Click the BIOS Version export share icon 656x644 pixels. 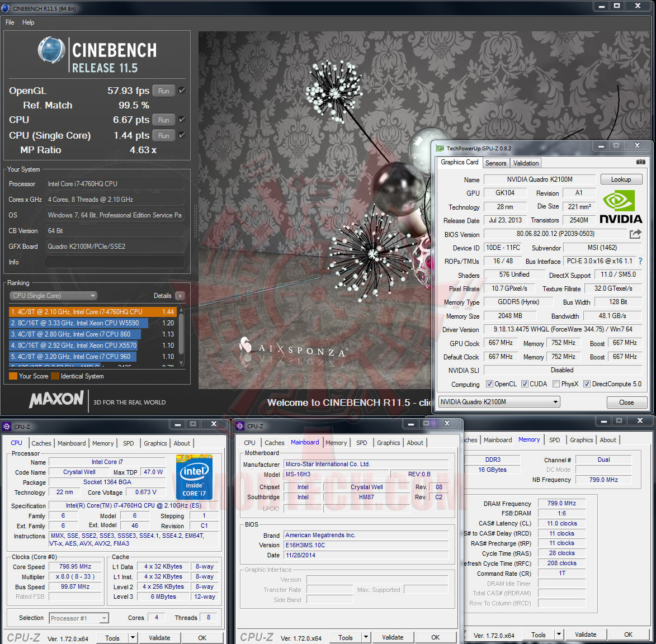(x=635, y=234)
